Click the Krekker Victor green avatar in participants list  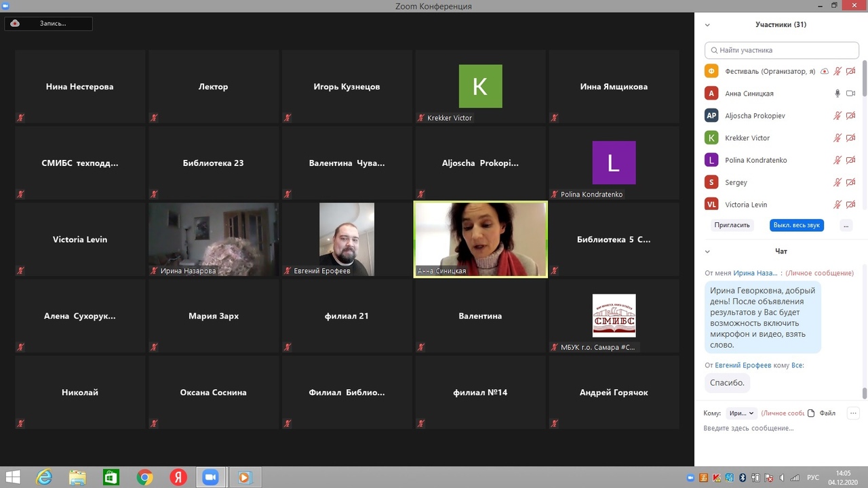pos(711,138)
